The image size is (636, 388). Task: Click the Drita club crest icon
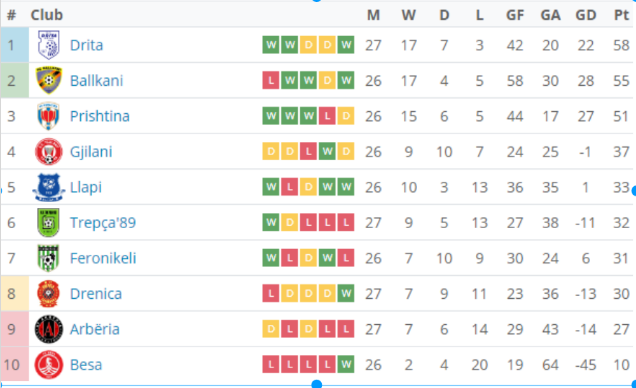coord(49,45)
